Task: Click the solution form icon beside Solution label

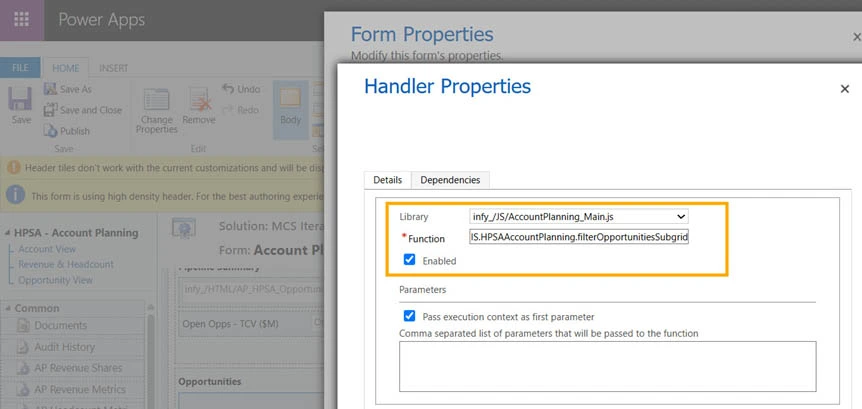Action: click(184, 228)
